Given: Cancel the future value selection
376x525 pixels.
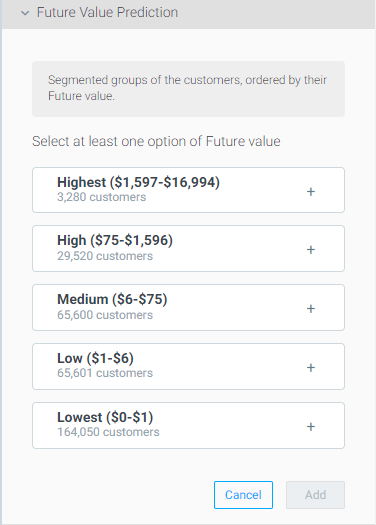Looking at the screenshot, I should coord(243,495).
